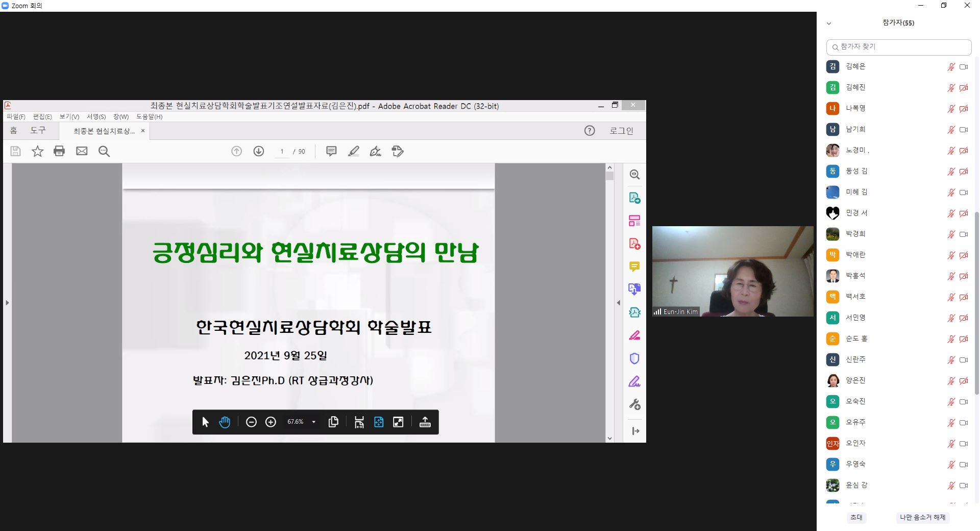Open Protect shield tool in right sidebar
Viewport: 980px width, 531px height.
pos(634,358)
